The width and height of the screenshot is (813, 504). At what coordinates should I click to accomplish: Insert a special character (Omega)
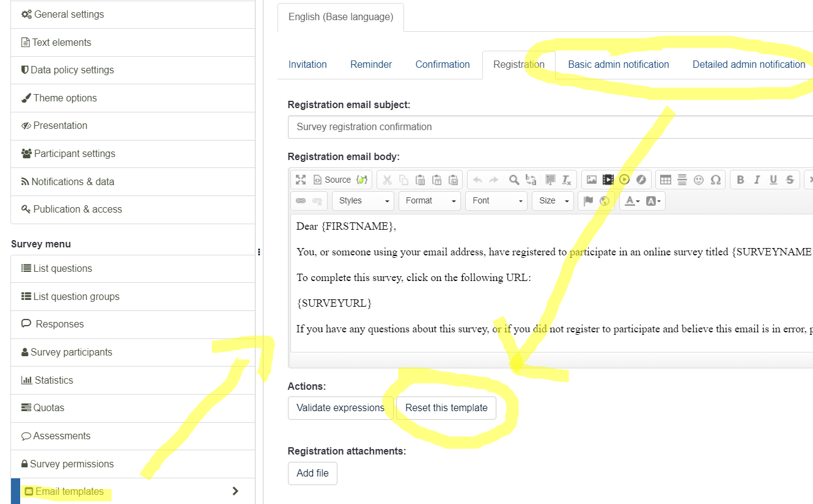[x=715, y=180]
